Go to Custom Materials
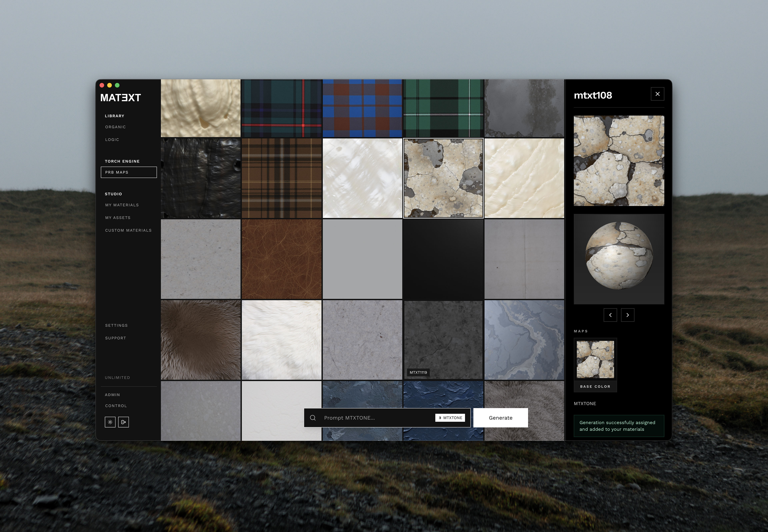Screen dimensions: 768x532 (128, 230)
